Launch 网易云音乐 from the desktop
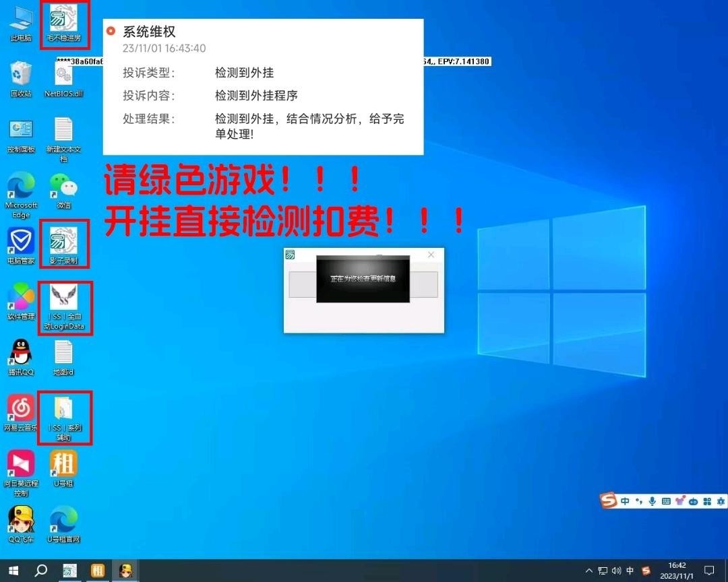The width and height of the screenshot is (728, 582). [x=21, y=408]
